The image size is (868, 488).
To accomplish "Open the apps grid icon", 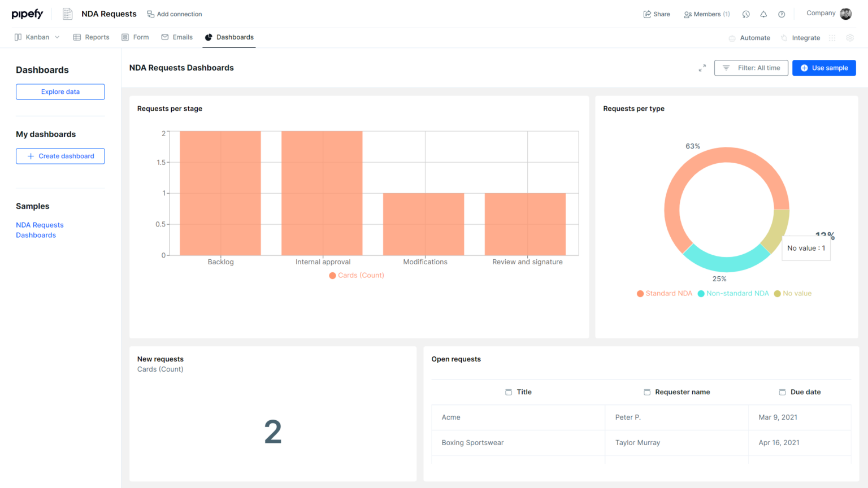I will (832, 37).
